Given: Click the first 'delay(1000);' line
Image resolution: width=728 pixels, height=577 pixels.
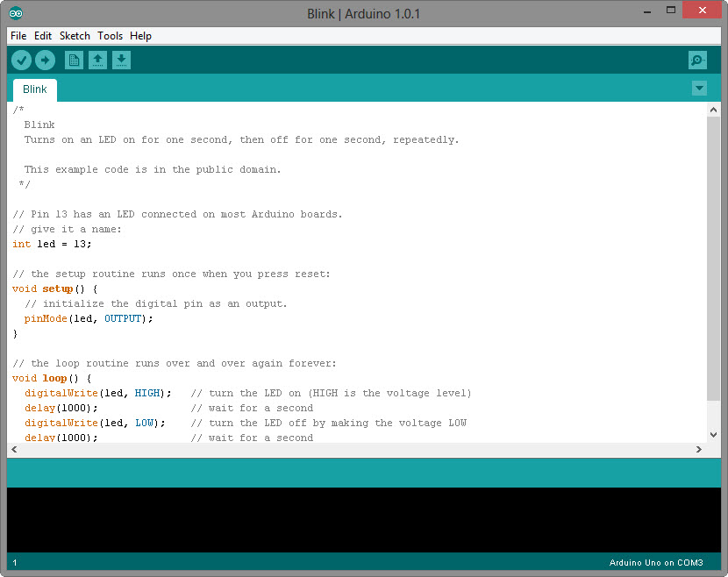Looking at the screenshot, I should 61,408.
